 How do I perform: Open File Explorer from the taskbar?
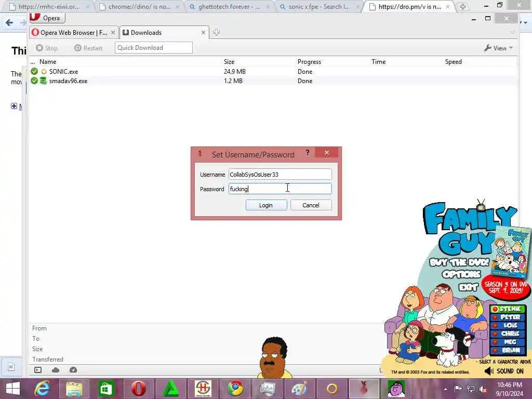[74, 389]
